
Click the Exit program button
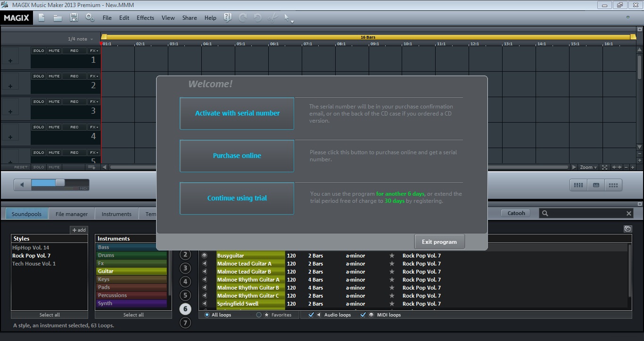click(439, 241)
